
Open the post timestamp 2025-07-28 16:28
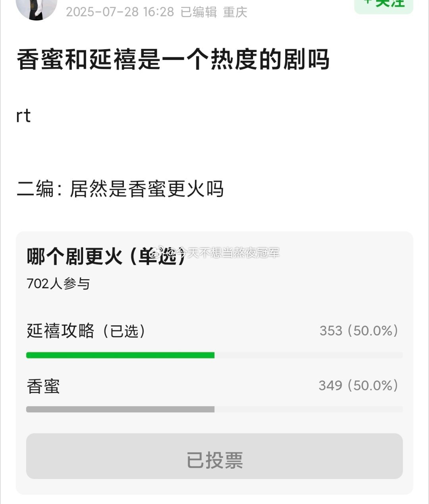pos(120,12)
